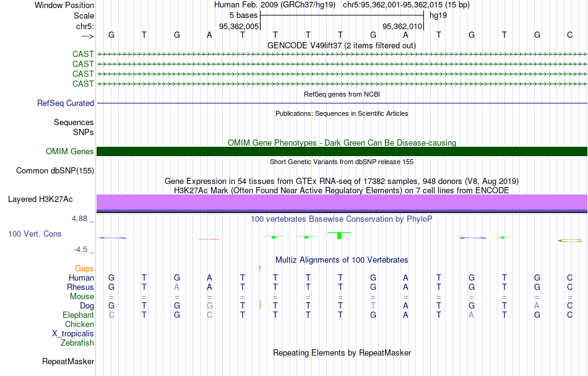Click the SNPs label
588x376 pixels.
coord(84,132)
